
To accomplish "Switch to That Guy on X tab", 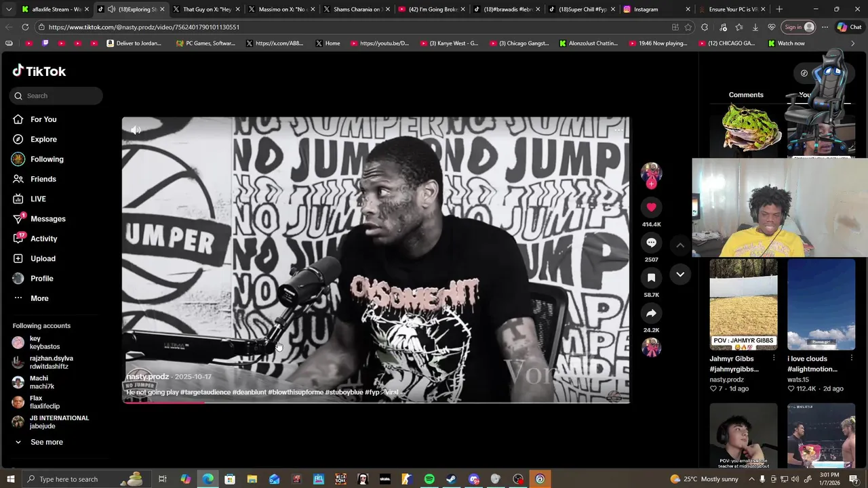I will [x=205, y=9].
